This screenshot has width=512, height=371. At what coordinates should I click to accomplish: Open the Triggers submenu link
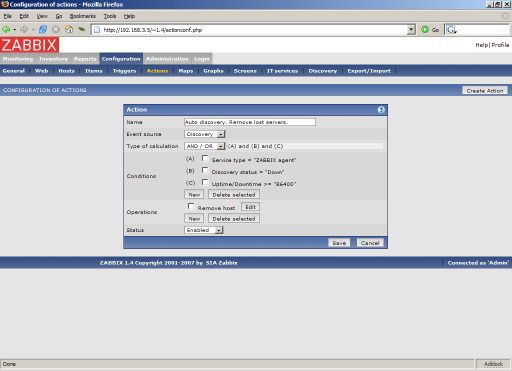pos(124,71)
